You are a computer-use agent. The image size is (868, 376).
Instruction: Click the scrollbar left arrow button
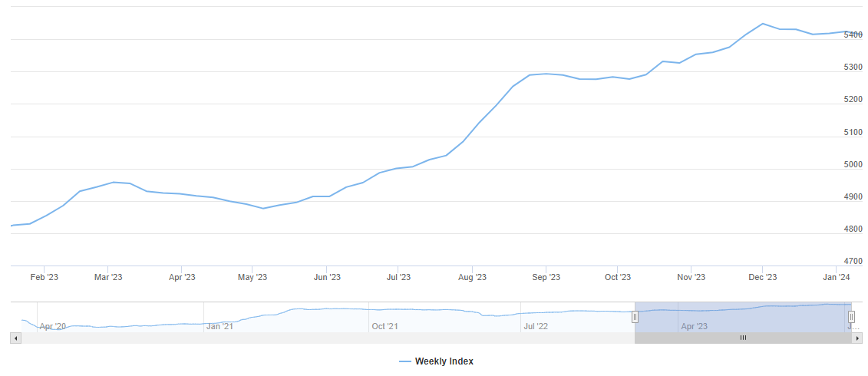click(x=15, y=338)
